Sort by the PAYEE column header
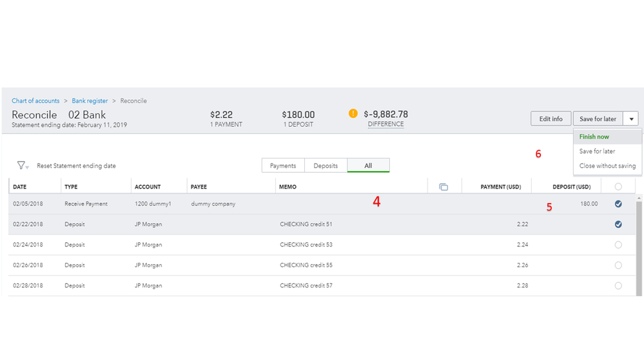The image size is (644, 362). (199, 187)
